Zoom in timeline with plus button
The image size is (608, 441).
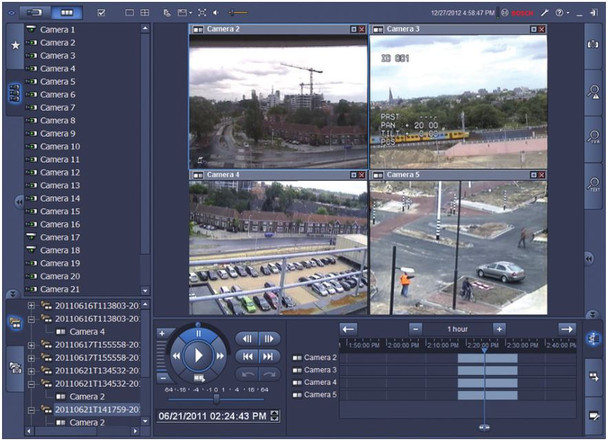click(499, 329)
